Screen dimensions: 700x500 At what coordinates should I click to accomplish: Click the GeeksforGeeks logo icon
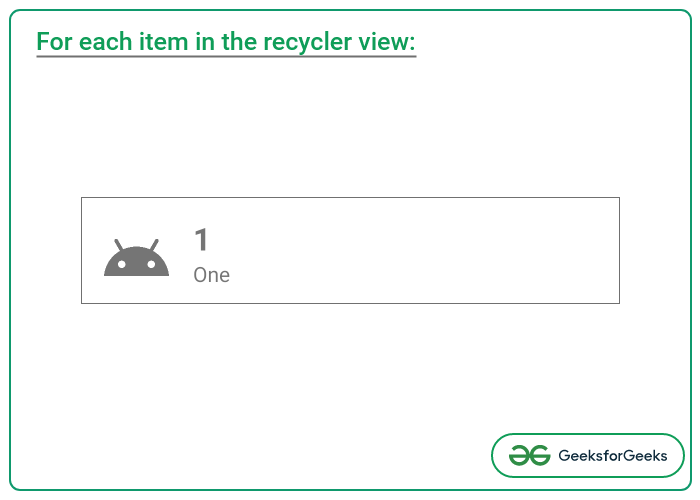[x=529, y=456]
